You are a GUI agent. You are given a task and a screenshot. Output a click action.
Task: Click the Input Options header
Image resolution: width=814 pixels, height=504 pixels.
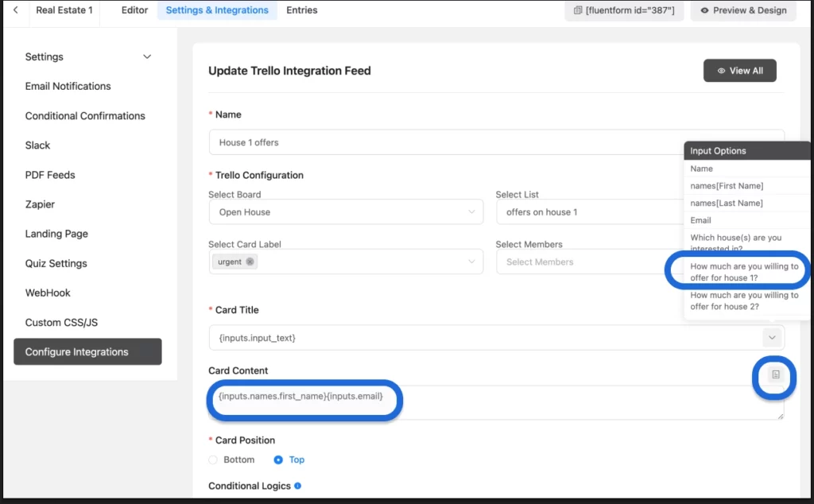coord(747,150)
